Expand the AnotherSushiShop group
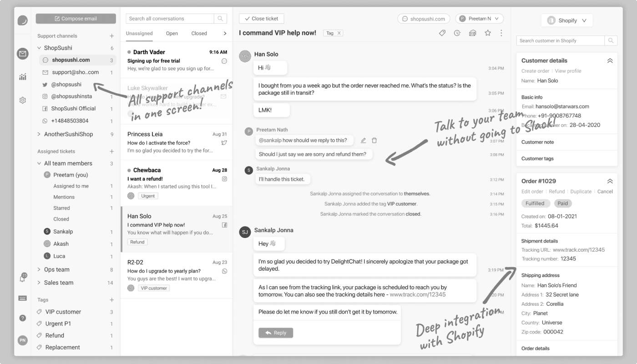Image resolution: width=637 pixels, height=364 pixels. pyautogui.click(x=39, y=134)
